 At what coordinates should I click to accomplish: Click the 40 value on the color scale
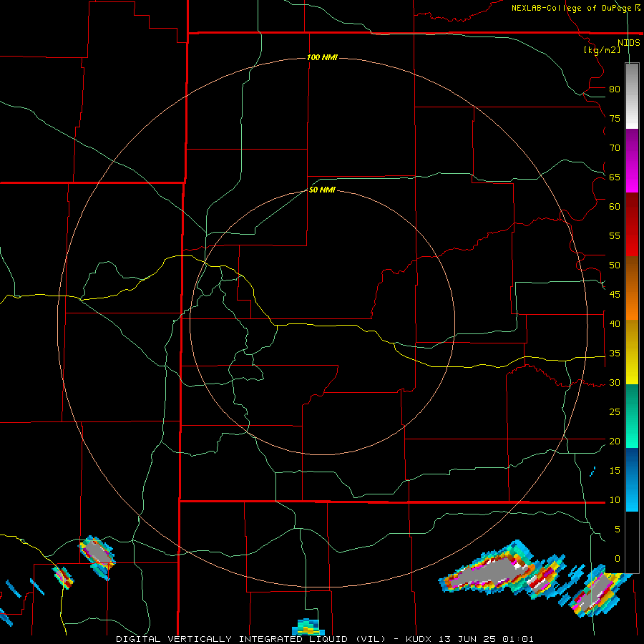pos(615,323)
